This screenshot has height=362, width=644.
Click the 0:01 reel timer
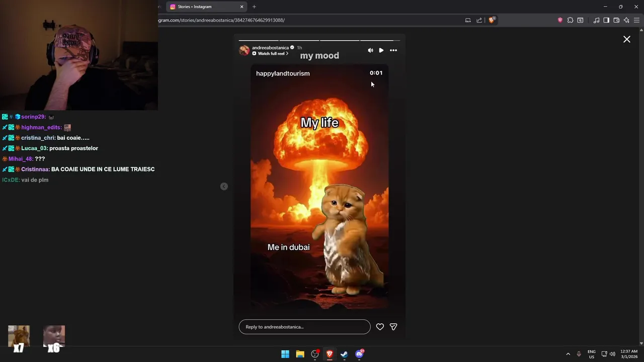coord(376,73)
